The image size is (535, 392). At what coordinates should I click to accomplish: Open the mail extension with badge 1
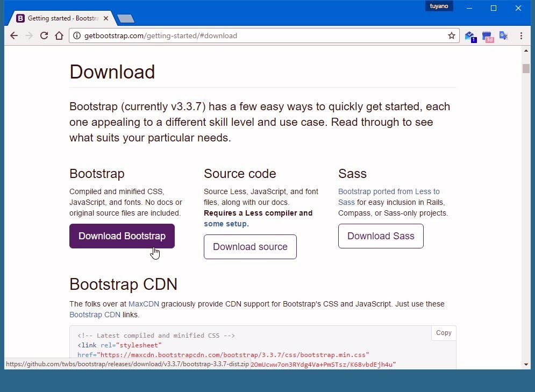(x=470, y=36)
